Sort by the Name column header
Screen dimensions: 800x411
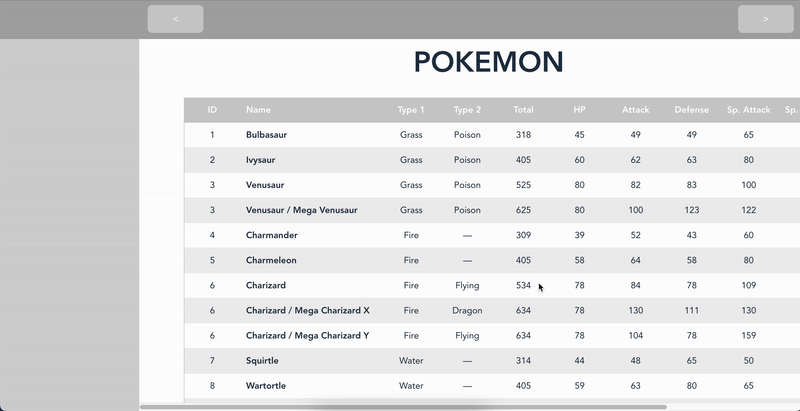tap(258, 110)
